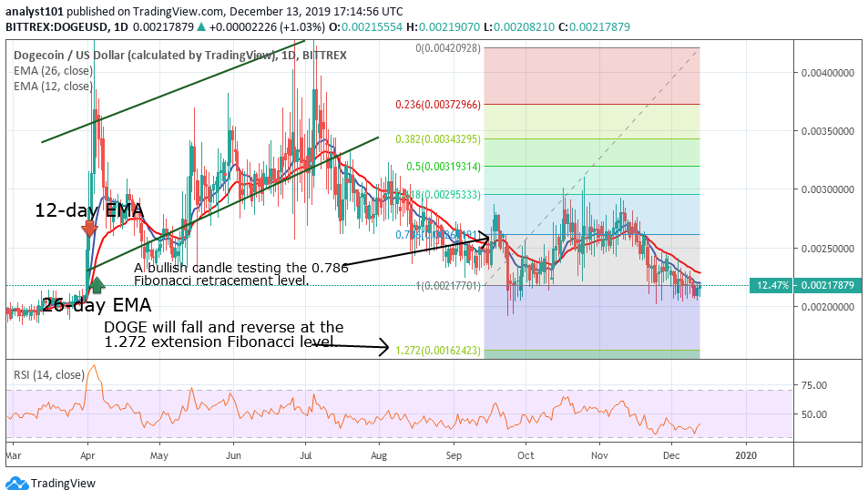868x500 pixels.
Task: Select the EMA (26, close) indicator label
Action: (53, 71)
